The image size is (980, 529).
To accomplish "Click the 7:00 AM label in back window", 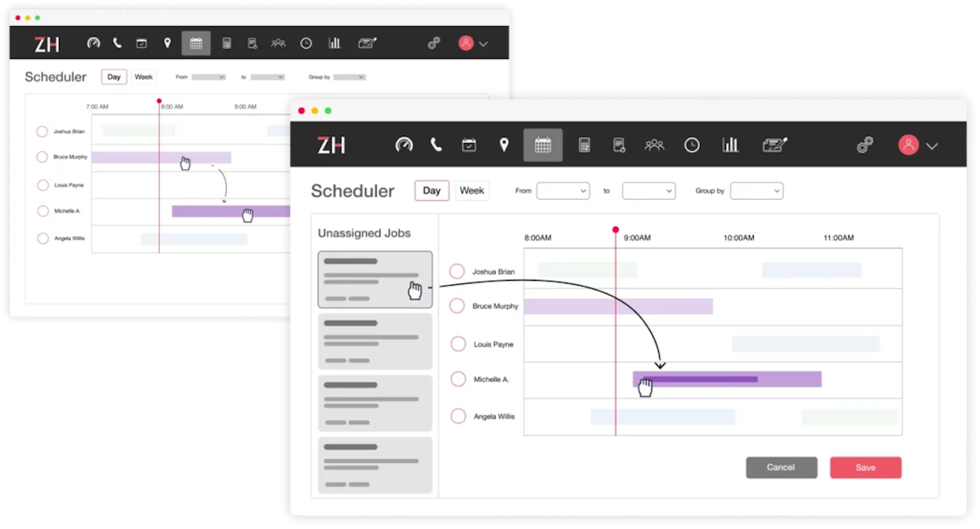I will coord(97,107).
